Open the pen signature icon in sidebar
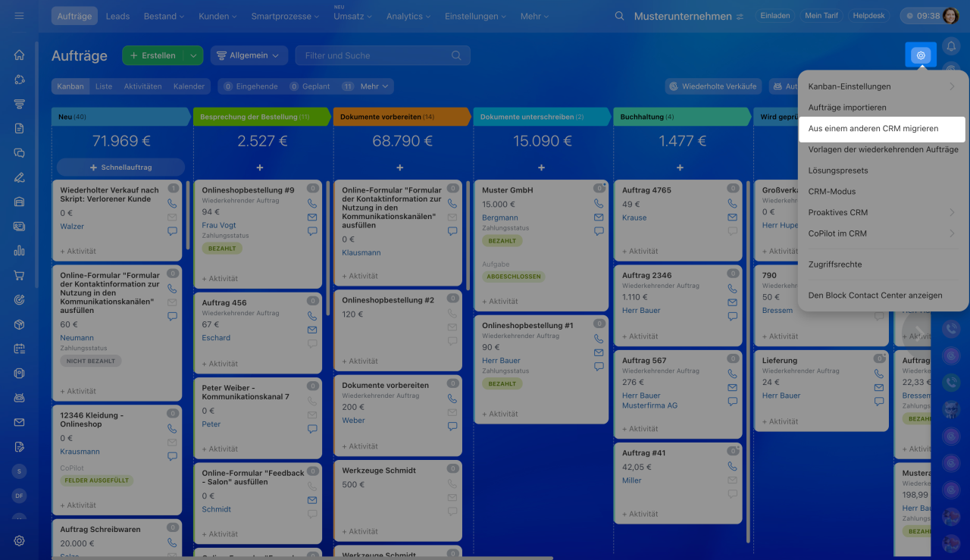 click(x=19, y=177)
